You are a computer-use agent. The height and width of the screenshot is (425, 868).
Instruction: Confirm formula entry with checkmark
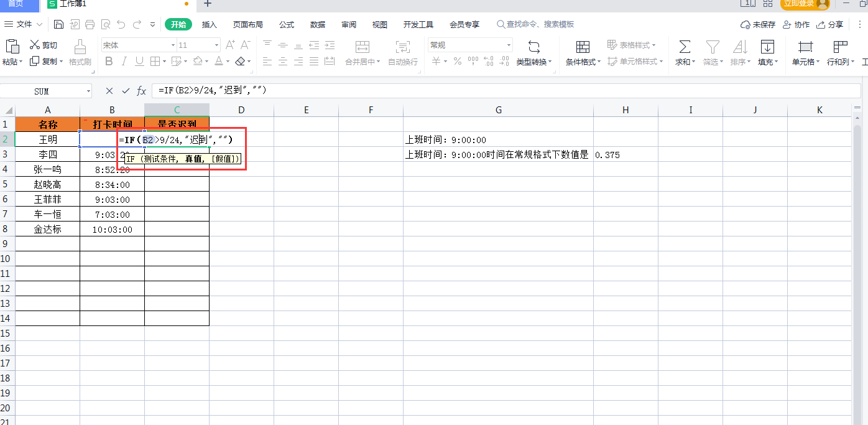[x=126, y=91]
